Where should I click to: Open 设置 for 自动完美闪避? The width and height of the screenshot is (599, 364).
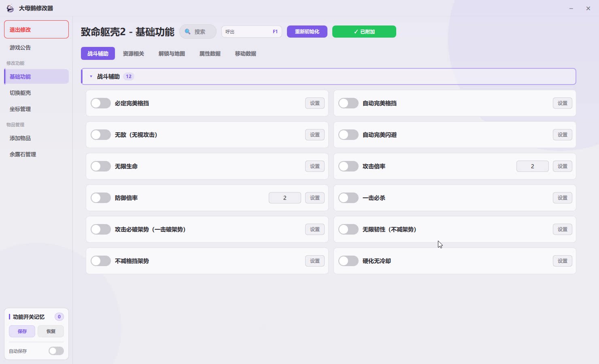pos(563,135)
